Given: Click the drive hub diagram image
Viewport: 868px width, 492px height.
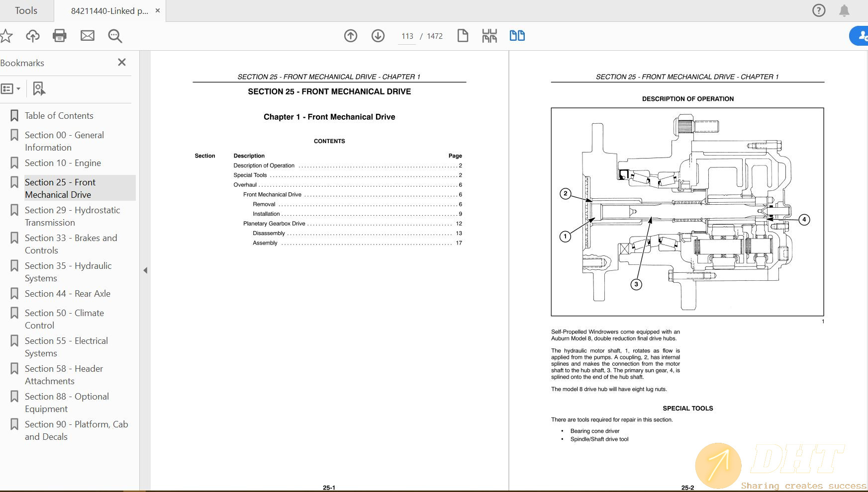Looking at the screenshot, I should pos(687,212).
